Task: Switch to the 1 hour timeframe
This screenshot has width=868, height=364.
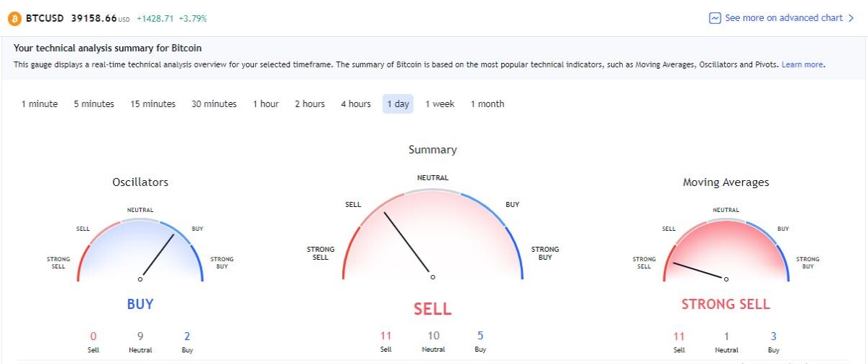Action: tap(265, 104)
